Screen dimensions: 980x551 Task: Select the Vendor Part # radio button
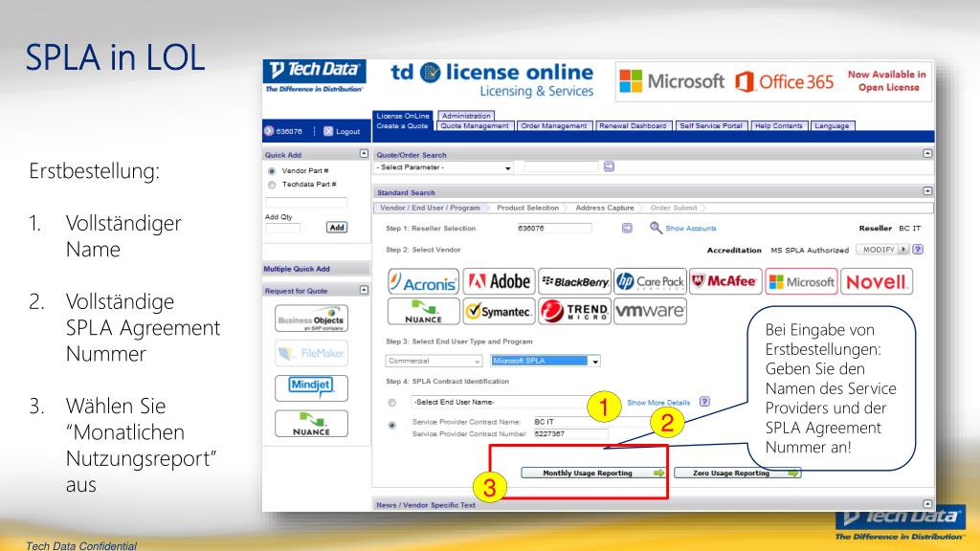(x=271, y=171)
